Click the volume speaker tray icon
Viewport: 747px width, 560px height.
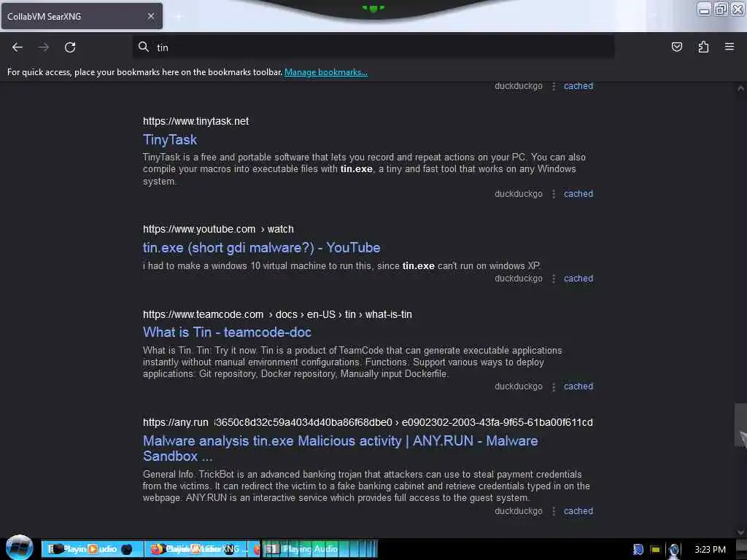coord(673,550)
